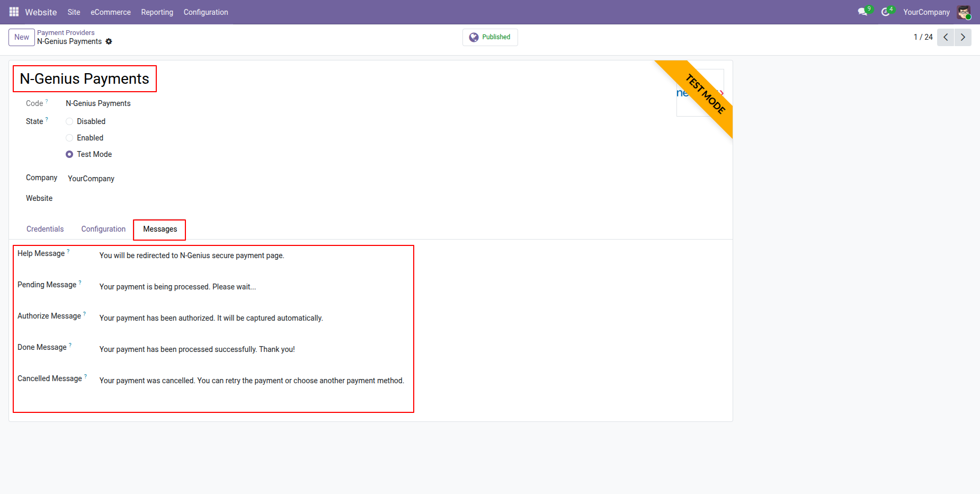Open the apps grid menu
Screen dimensions: 980x494
click(x=14, y=12)
